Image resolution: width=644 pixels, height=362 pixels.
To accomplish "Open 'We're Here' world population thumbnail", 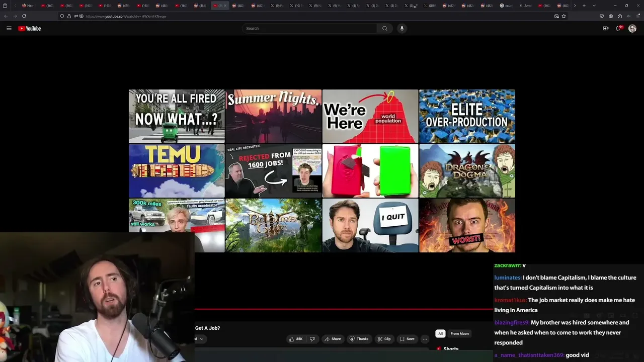I will point(370,116).
